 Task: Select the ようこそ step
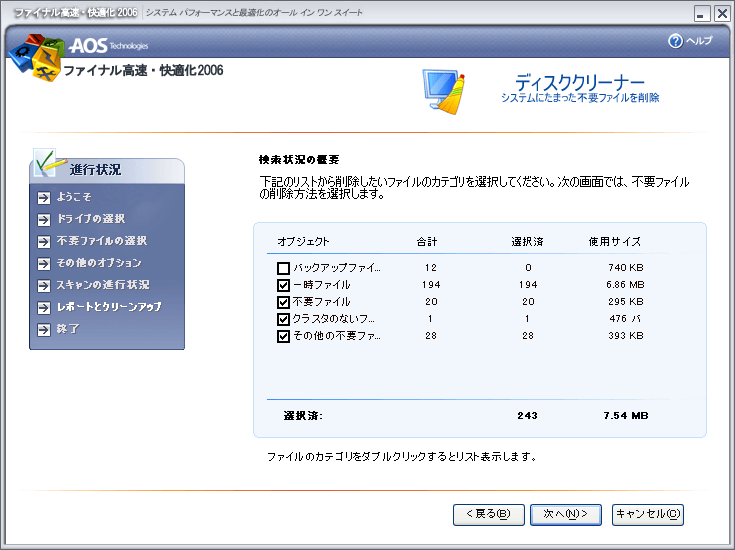pos(74,197)
